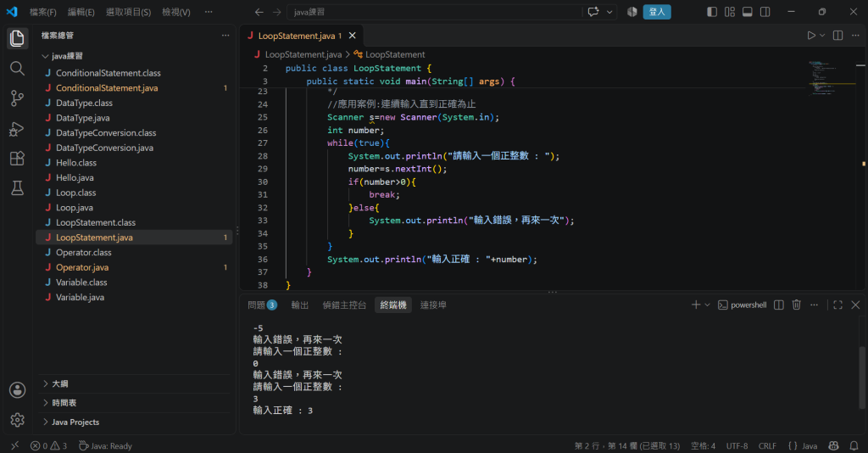Open notifications bell in status bar
Image resolution: width=868 pixels, height=453 pixels.
(x=854, y=446)
